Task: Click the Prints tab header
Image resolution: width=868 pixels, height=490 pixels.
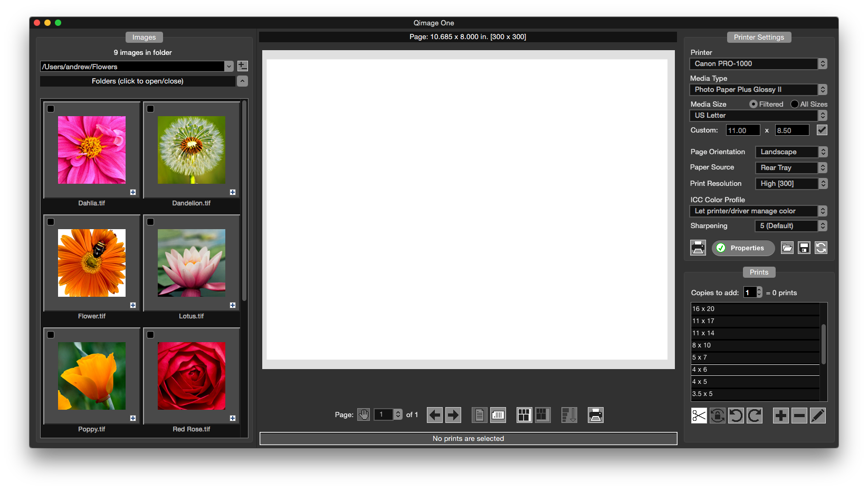Action: pos(759,272)
